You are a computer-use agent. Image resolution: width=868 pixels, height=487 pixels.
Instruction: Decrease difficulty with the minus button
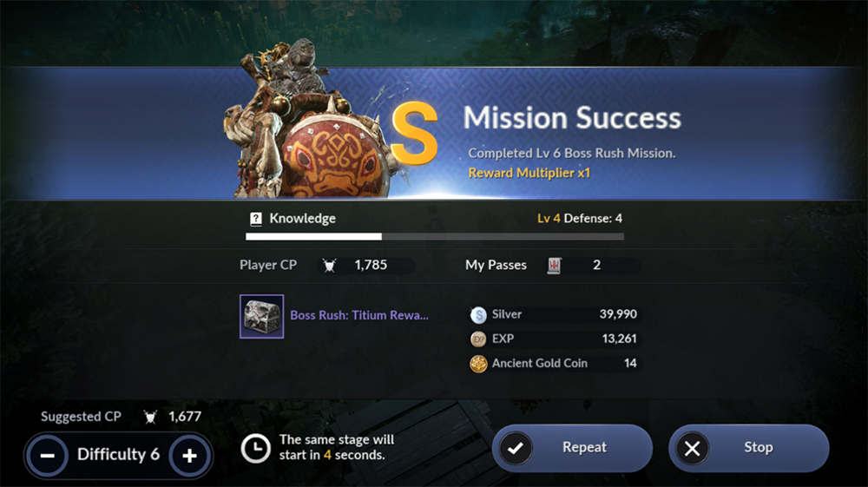tap(48, 456)
